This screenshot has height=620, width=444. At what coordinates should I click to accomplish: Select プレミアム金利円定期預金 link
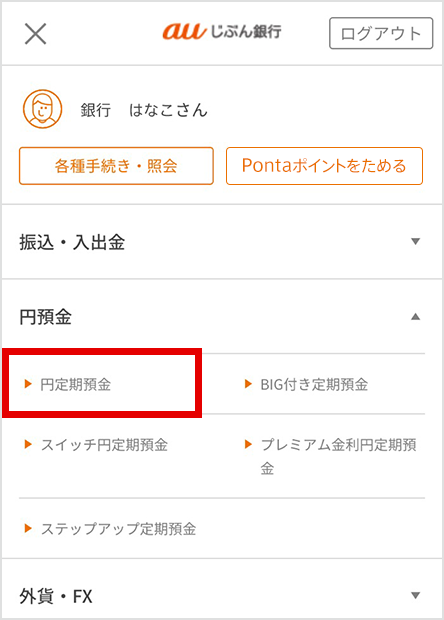[338, 456]
